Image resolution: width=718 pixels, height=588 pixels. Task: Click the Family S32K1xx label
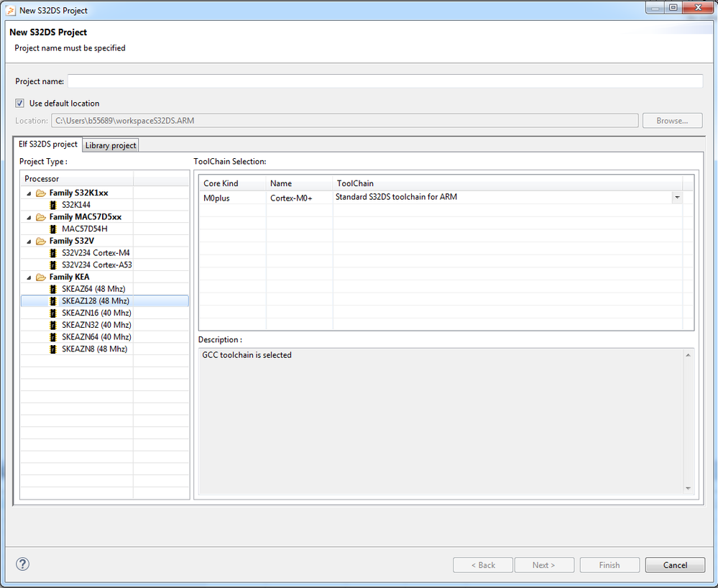tap(78, 193)
